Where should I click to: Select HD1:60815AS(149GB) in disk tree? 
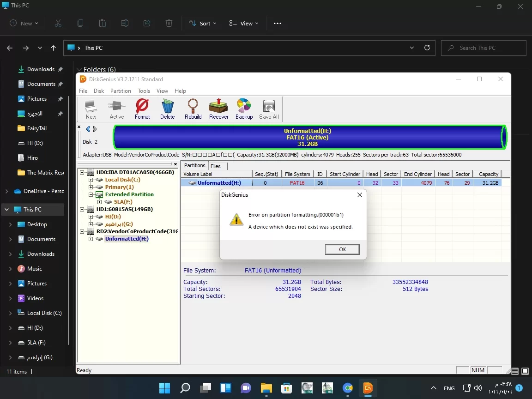click(125, 209)
